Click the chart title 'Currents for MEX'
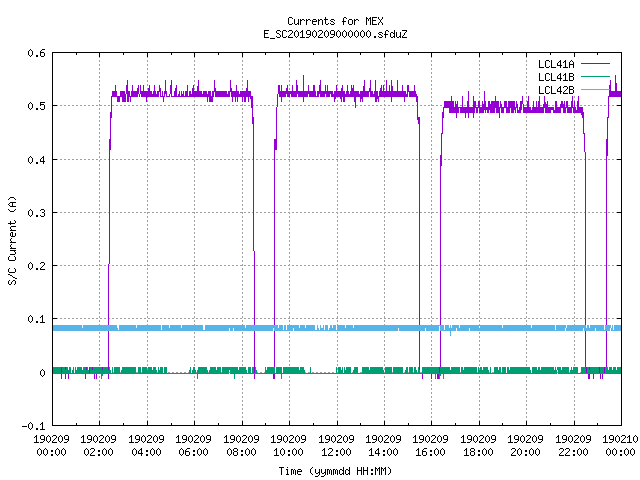 click(335, 21)
